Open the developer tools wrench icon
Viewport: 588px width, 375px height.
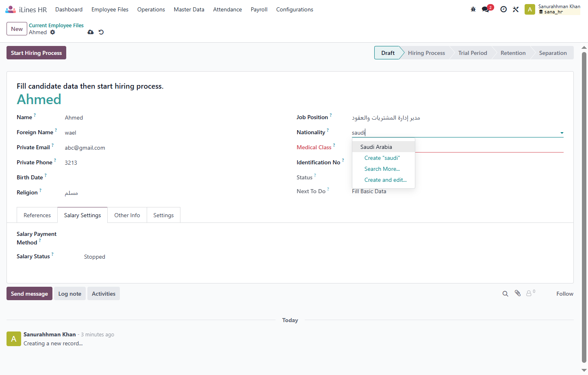(516, 9)
